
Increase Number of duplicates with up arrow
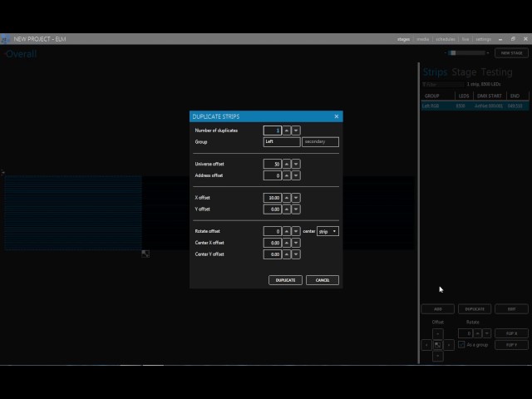287,131
